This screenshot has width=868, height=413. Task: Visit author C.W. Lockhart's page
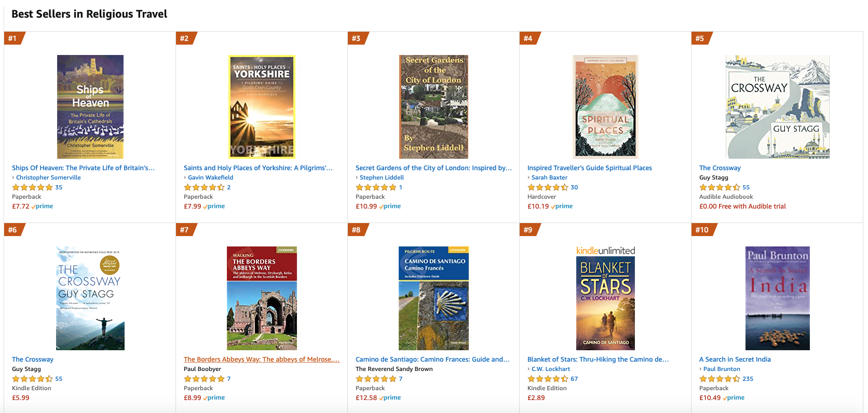click(550, 369)
